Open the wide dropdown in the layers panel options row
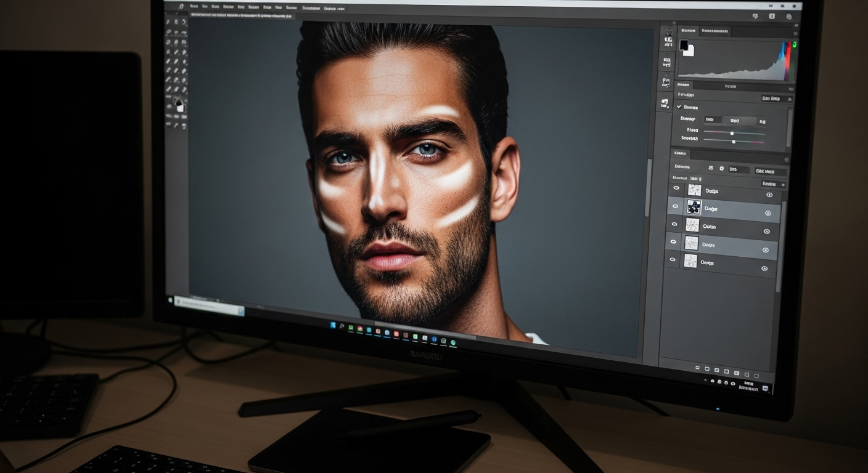868x473 pixels. coord(771,171)
